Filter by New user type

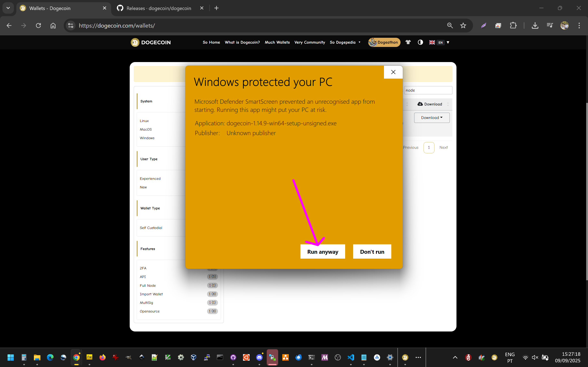[143, 187]
